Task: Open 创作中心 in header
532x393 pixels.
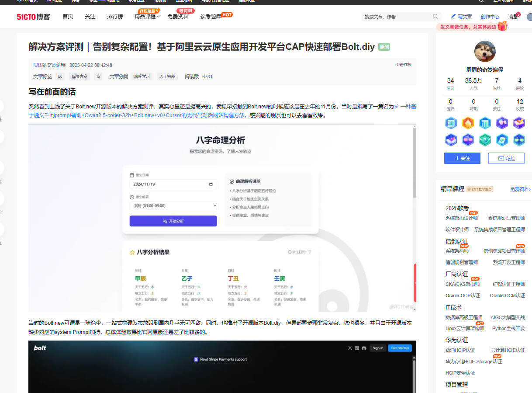Action: coord(490,17)
